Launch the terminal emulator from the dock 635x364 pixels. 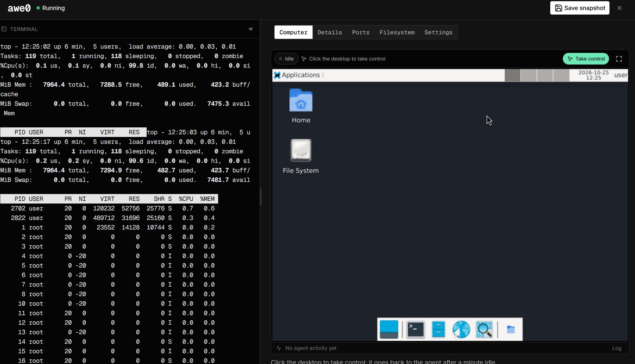[x=415, y=329]
